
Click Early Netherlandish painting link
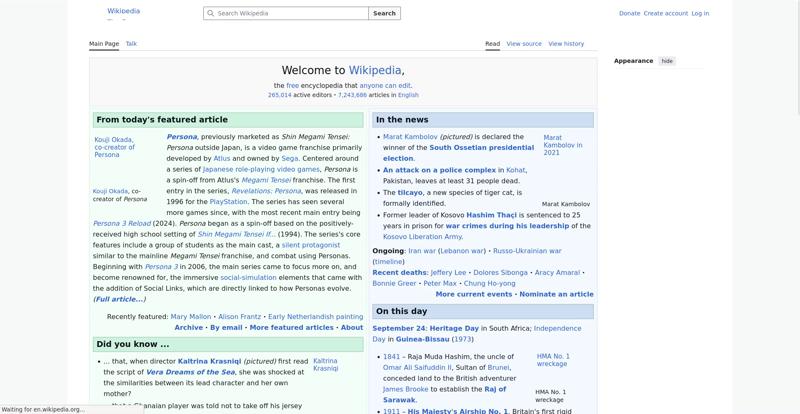click(x=315, y=316)
